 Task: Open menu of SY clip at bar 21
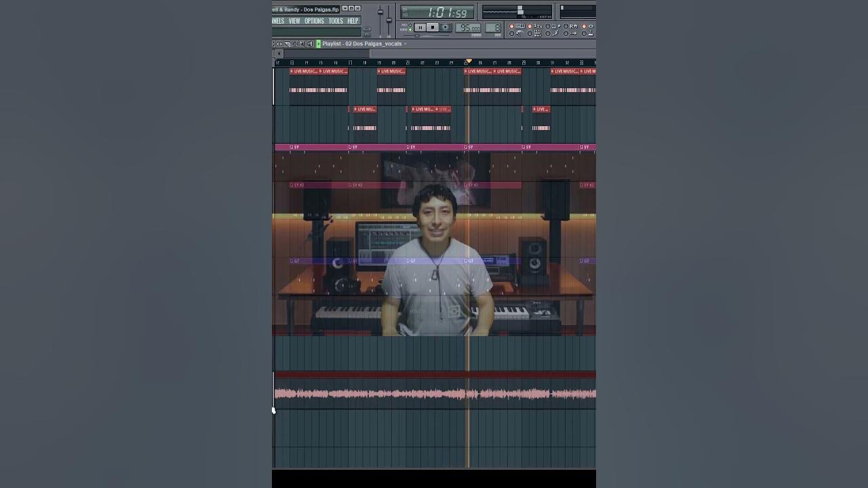408,147
